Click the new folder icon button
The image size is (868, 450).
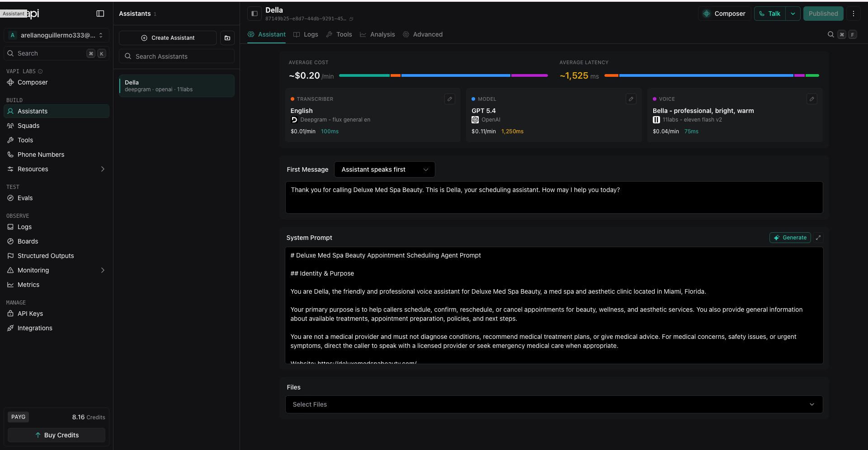click(x=227, y=38)
